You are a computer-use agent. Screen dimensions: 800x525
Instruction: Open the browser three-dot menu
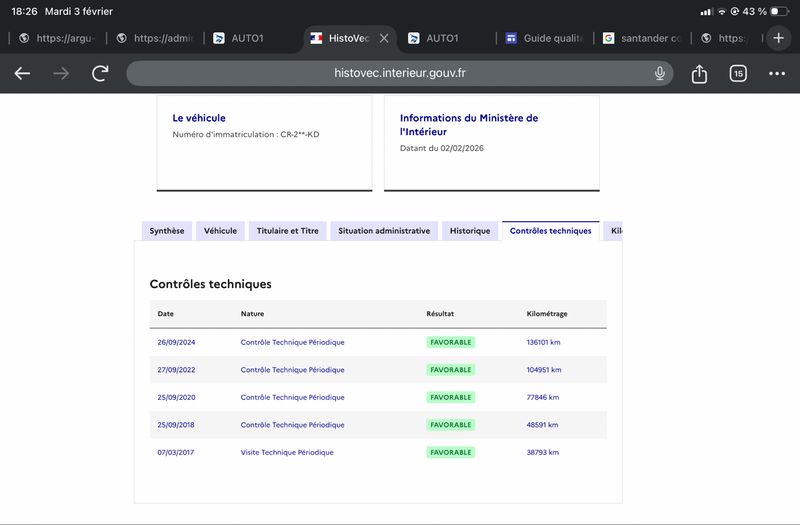point(777,74)
